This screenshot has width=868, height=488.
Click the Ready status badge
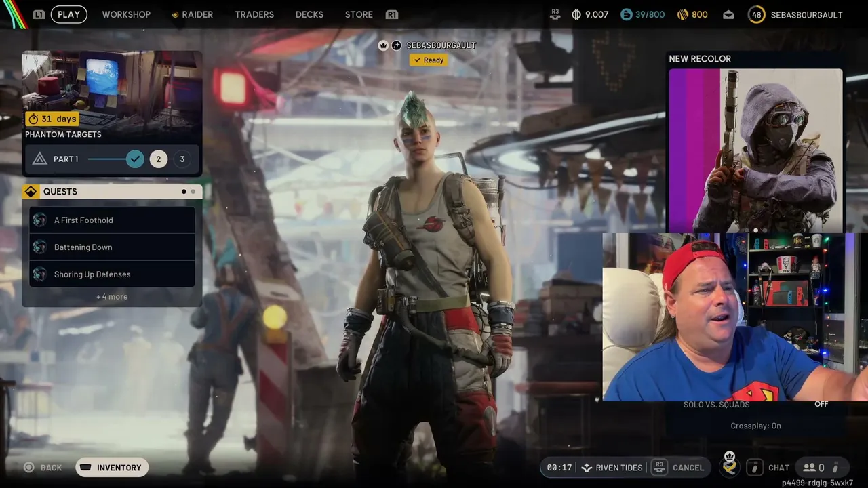click(x=429, y=60)
